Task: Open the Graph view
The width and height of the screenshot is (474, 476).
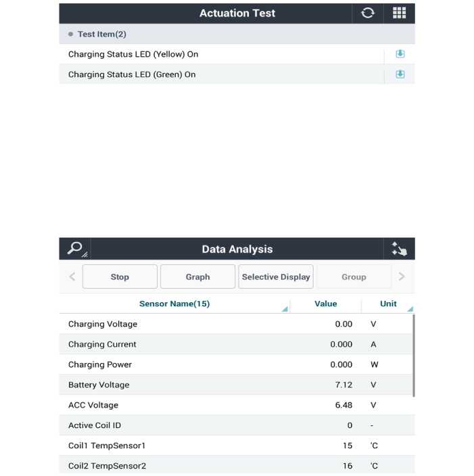Action: (x=197, y=277)
